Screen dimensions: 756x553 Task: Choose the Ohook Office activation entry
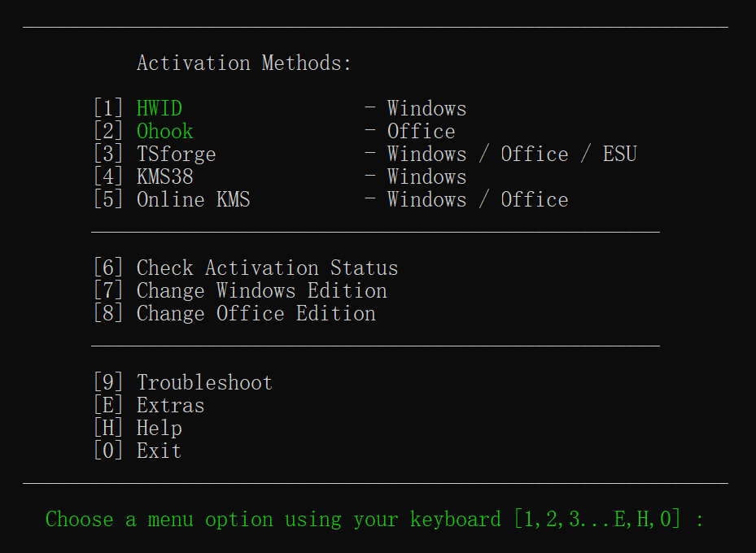click(164, 131)
